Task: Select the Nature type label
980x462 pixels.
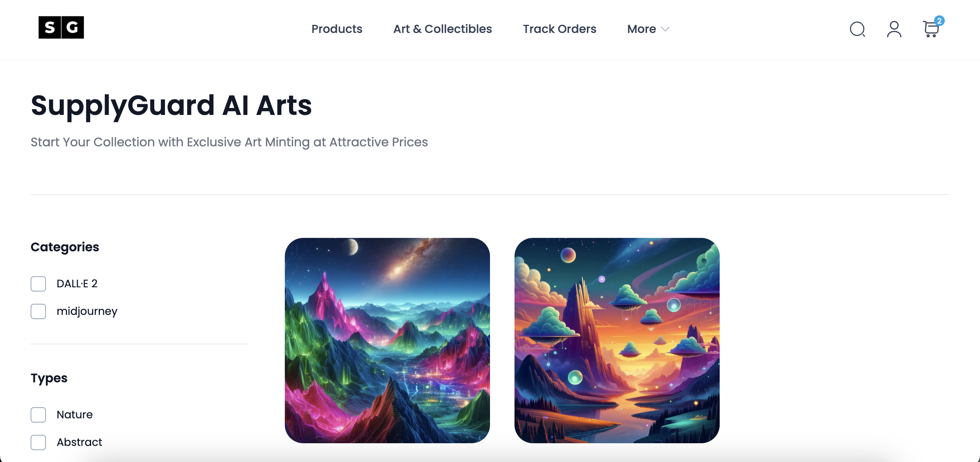Action: [x=75, y=415]
